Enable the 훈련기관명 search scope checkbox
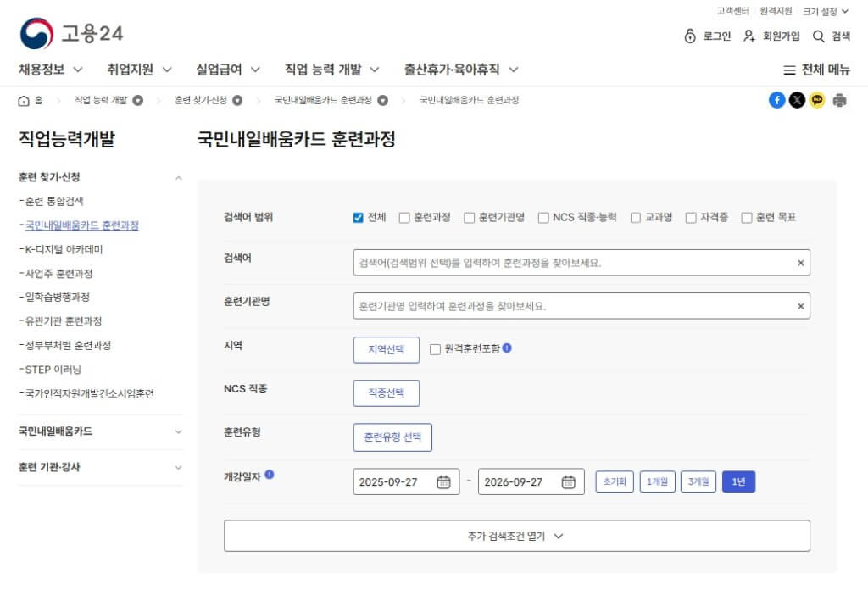The image size is (868, 590). (470, 218)
